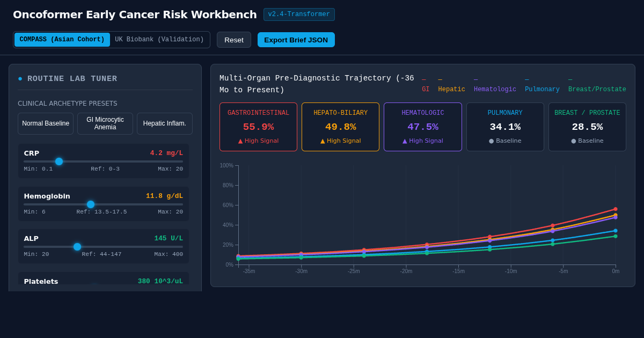Click the 28.5% breast/prostate risk value

[587, 127]
